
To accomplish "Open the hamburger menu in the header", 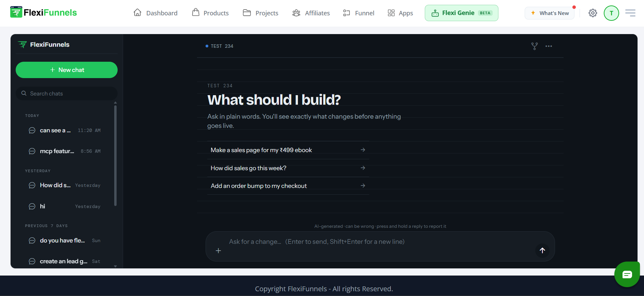I will [x=630, y=13].
